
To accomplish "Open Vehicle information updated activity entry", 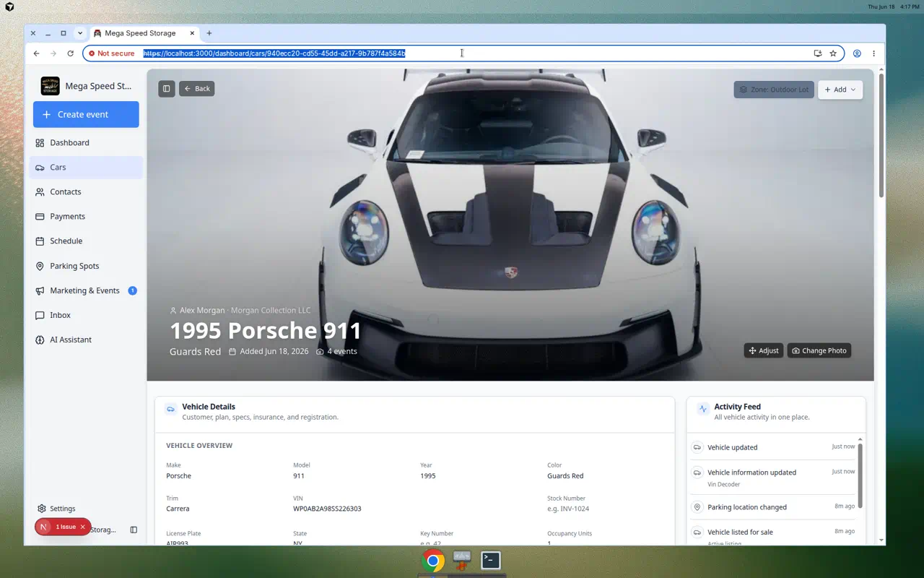I will click(772, 478).
